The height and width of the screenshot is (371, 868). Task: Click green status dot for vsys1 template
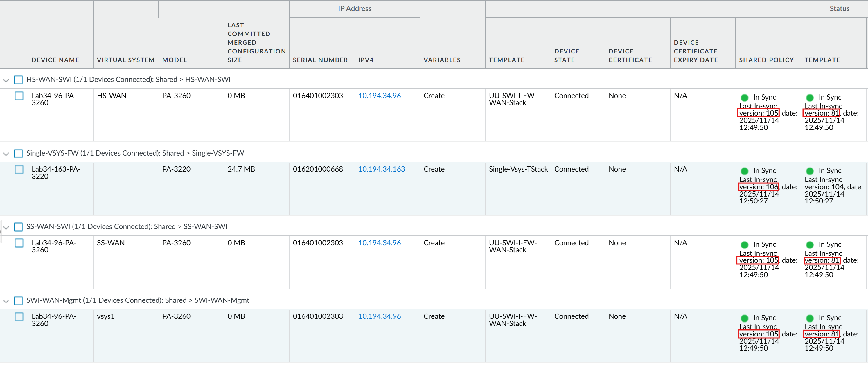(810, 318)
